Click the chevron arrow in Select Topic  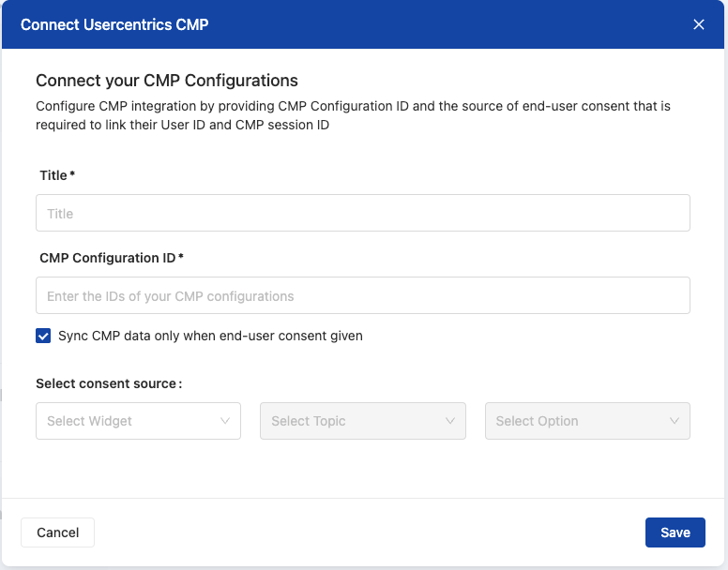(450, 421)
